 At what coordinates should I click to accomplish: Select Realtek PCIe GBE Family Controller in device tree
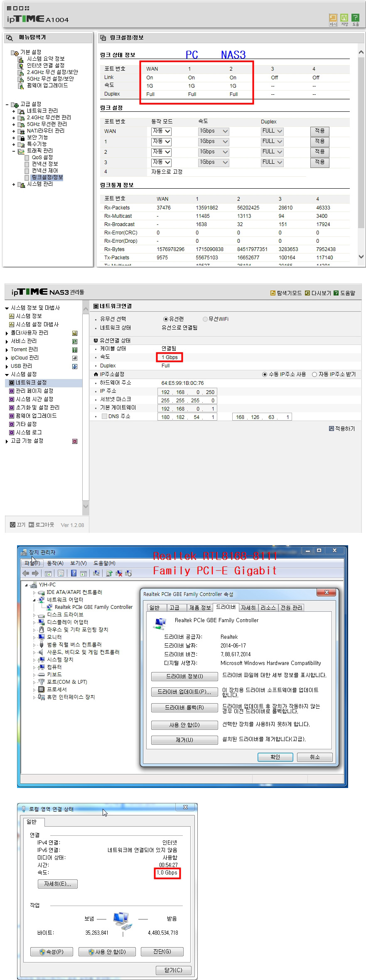tap(94, 607)
